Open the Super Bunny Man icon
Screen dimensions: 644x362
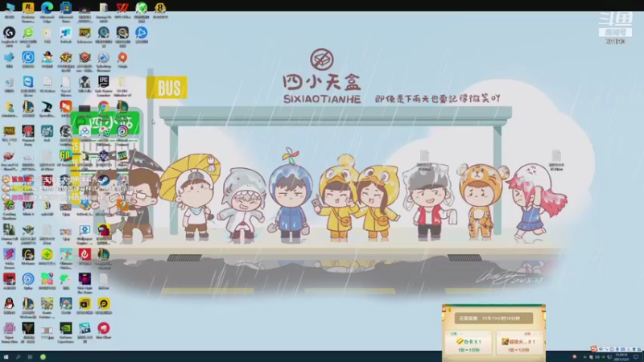[x=9, y=328]
